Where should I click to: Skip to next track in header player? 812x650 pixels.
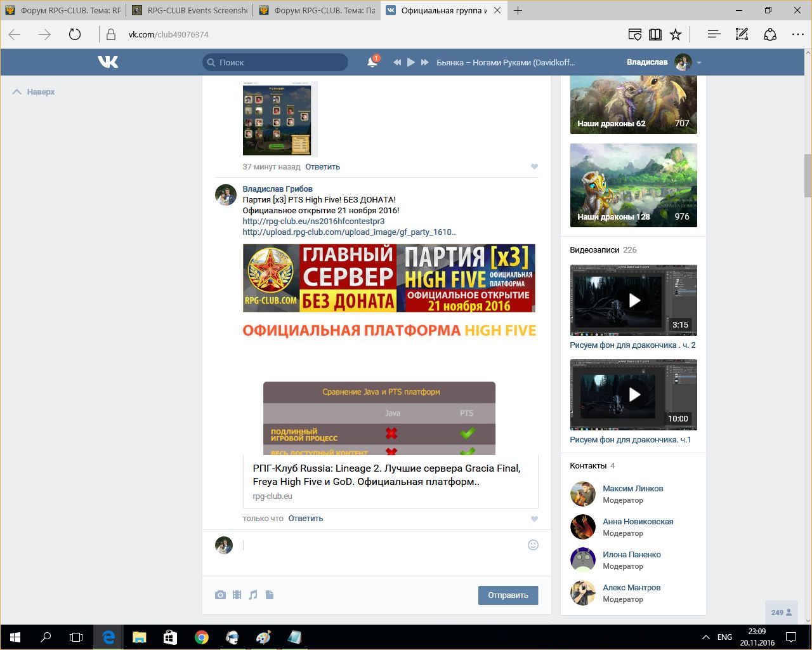[x=424, y=62]
